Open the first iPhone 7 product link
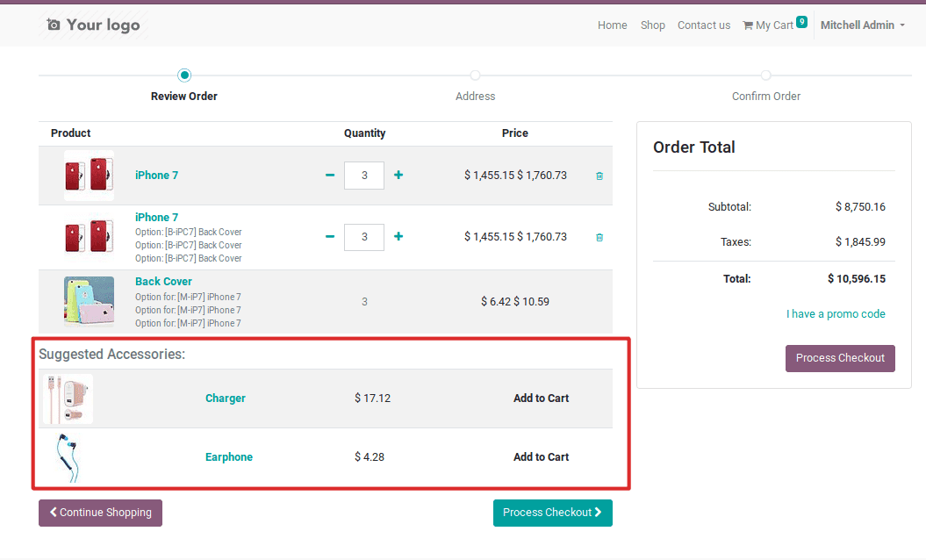 pos(156,175)
